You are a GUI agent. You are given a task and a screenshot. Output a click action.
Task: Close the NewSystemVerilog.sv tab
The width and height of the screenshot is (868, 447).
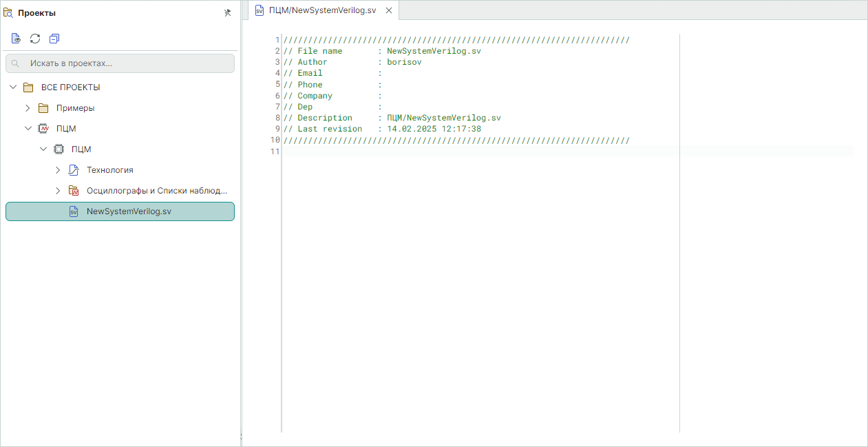[x=389, y=10]
